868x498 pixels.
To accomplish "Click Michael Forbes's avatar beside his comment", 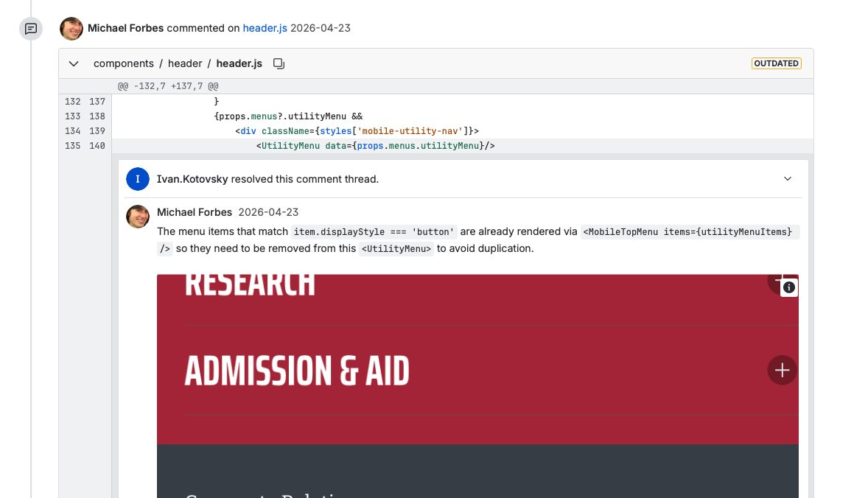I will (x=138, y=216).
